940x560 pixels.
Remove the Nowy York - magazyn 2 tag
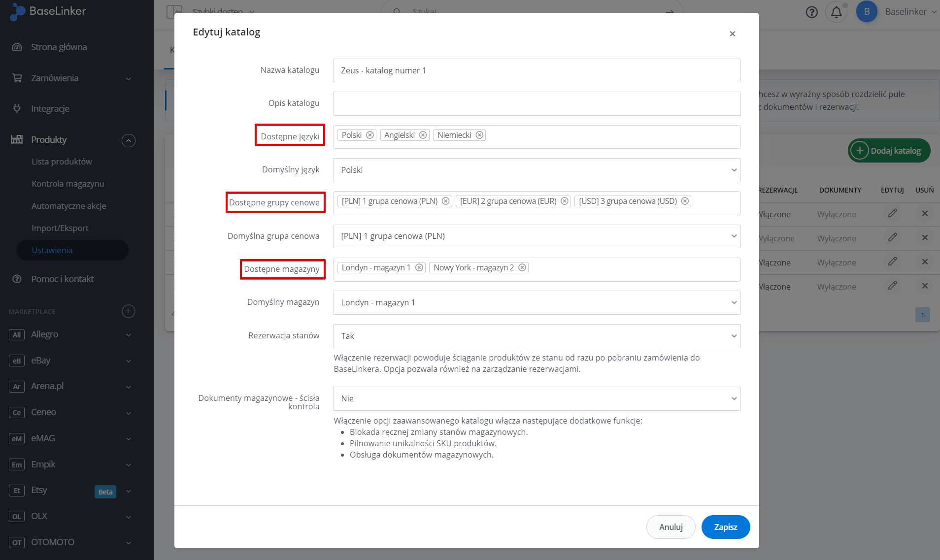[522, 267]
